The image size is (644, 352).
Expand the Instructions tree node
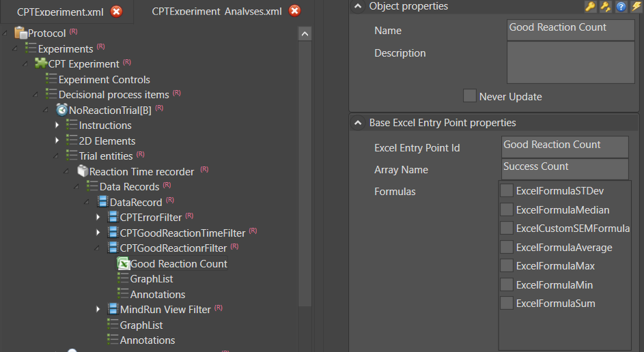(x=57, y=126)
